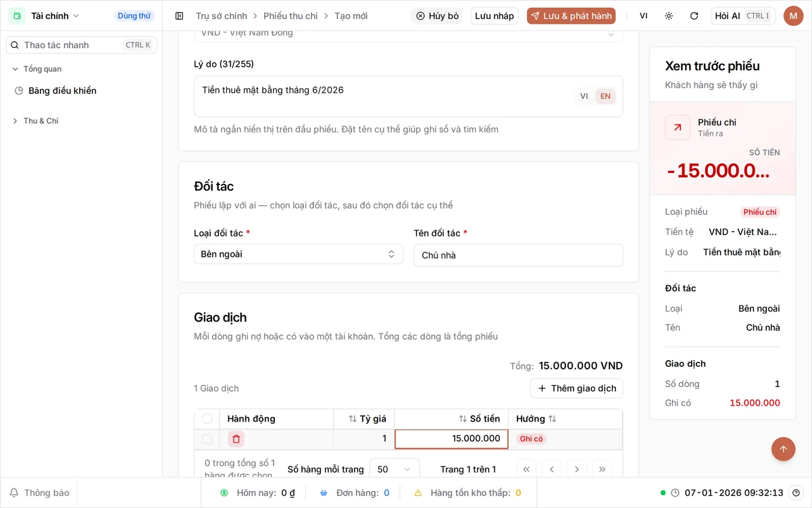
Task: Click the refresh icon in the header
Action: tap(694, 16)
